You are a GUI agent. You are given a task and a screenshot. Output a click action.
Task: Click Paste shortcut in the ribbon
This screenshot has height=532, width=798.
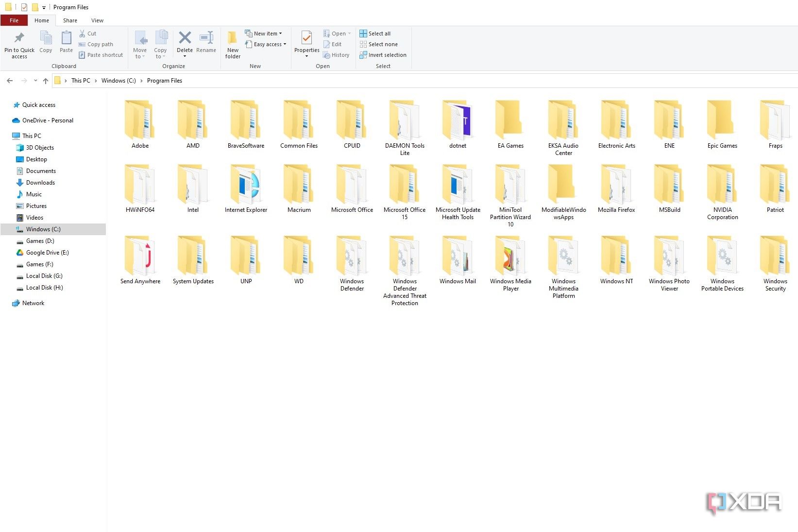coord(101,55)
